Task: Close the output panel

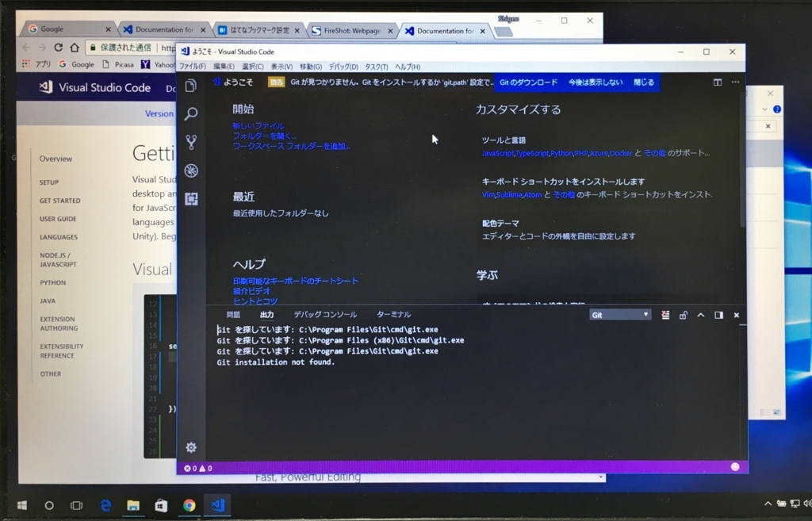Action: click(x=737, y=315)
